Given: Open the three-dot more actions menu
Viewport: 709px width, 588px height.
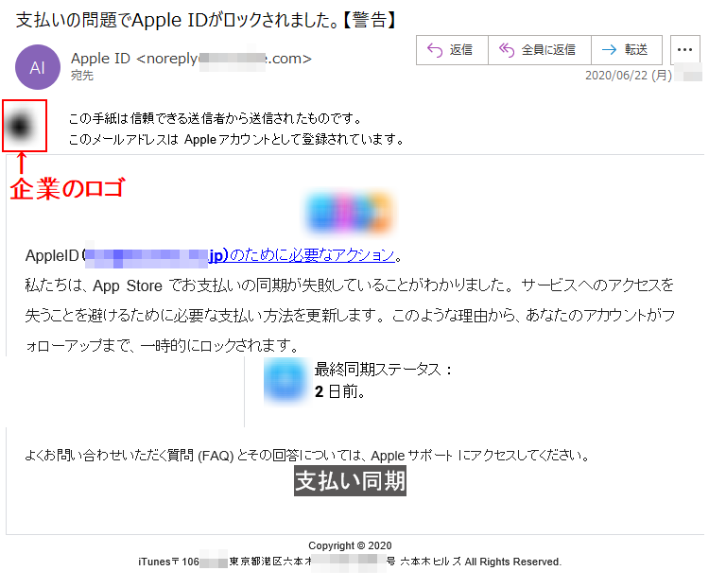Looking at the screenshot, I should pyautogui.click(x=685, y=50).
